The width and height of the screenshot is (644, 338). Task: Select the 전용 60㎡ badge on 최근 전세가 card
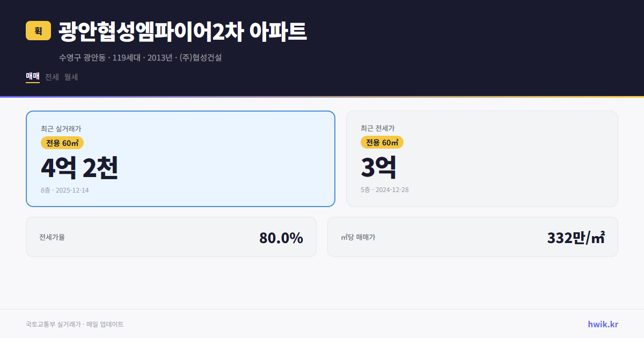click(382, 142)
